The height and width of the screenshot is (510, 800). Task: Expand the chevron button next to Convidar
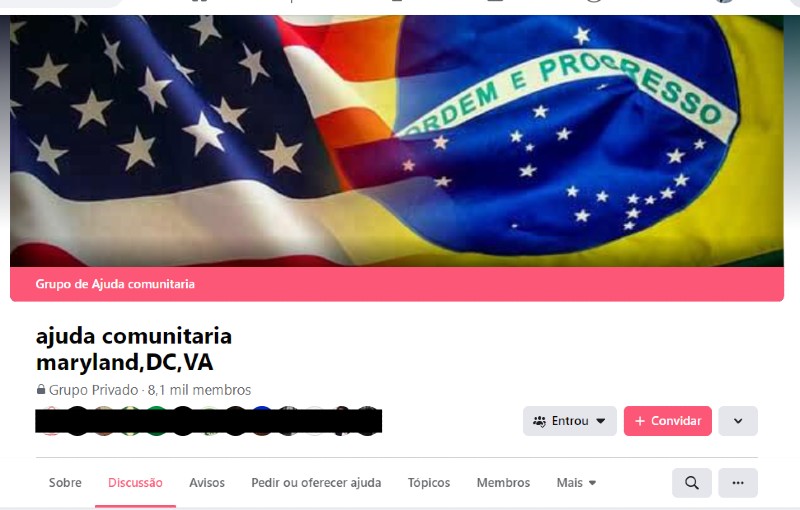pos(738,421)
